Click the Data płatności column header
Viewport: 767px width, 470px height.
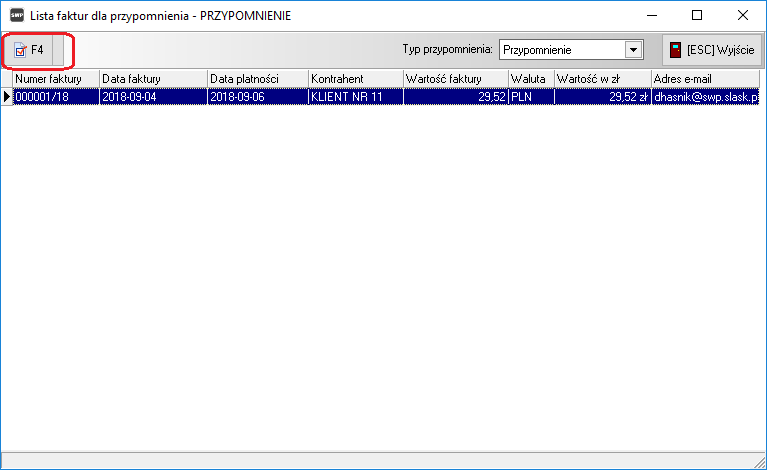[257, 79]
